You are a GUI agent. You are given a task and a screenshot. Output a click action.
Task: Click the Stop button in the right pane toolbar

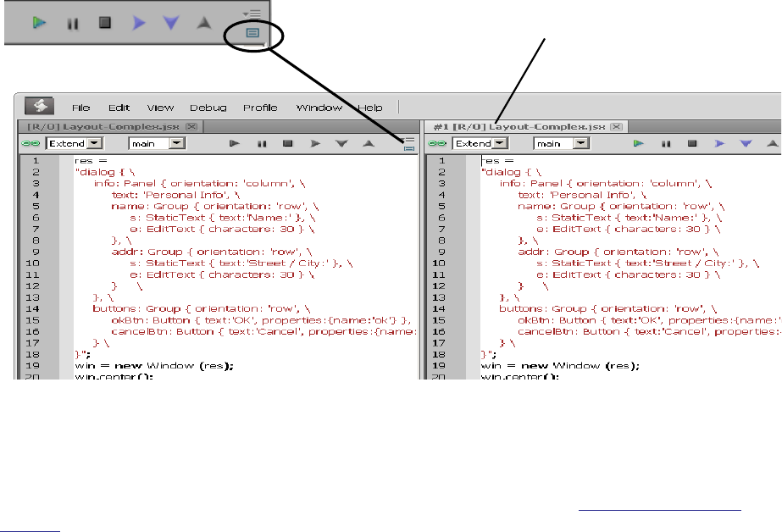pos(691,144)
